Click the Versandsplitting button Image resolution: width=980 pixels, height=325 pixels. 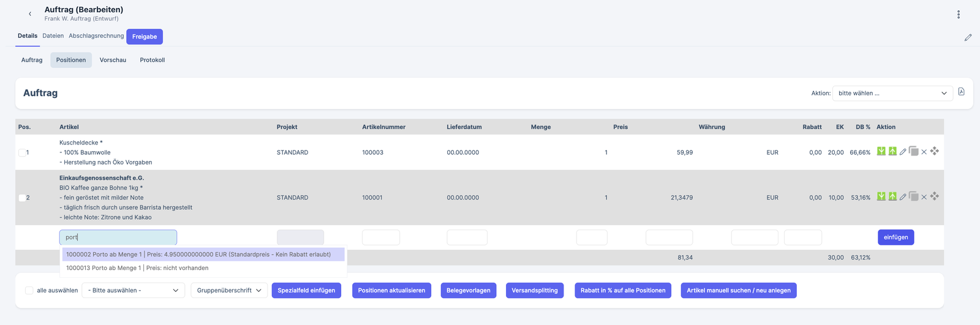[x=535, y=290]
